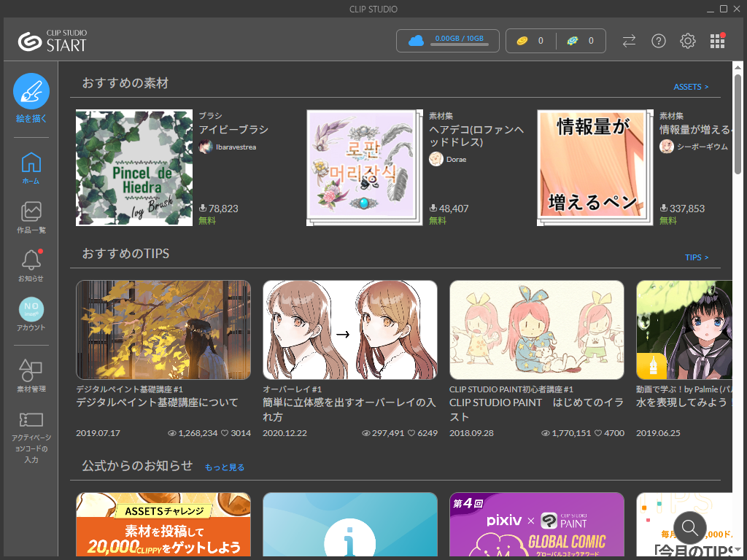Image resolution: width=747 pixels, height=560 pixels.
Task: Click view count 1,268,234
Action: [x=198, y=433]
